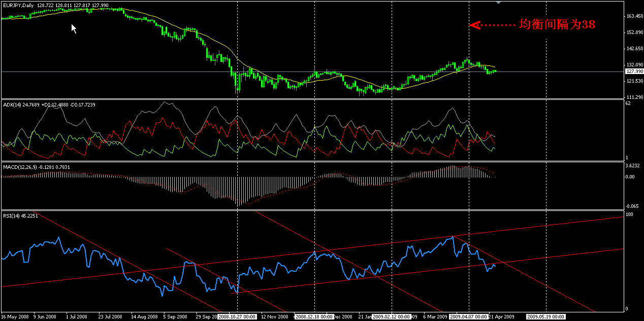Image resolution: width=644 pixels, height=321 pixels.
Task: Click the MACD scale value -8.065
Action: pyautogui.click(x=633, y=206)
